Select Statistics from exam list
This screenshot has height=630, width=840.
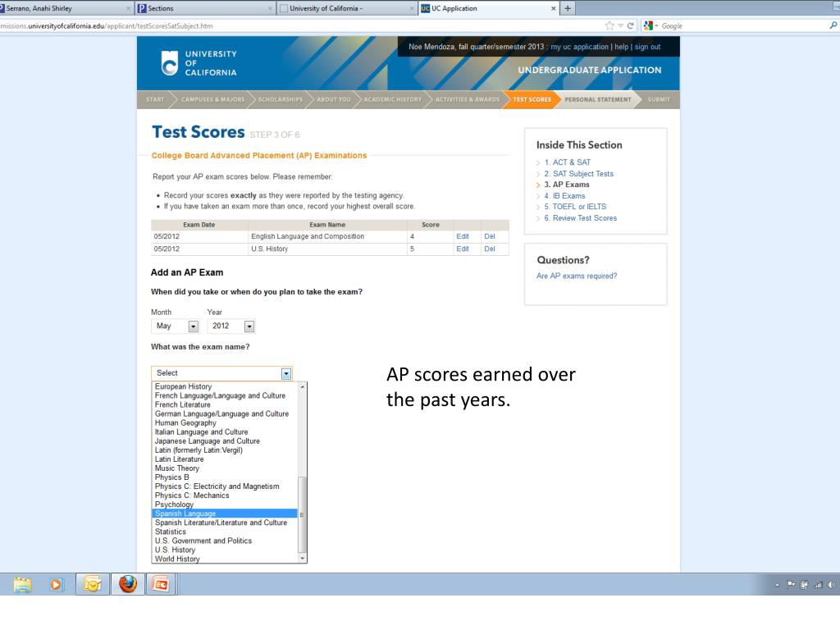pyautogui.click(x=225, y=532)
